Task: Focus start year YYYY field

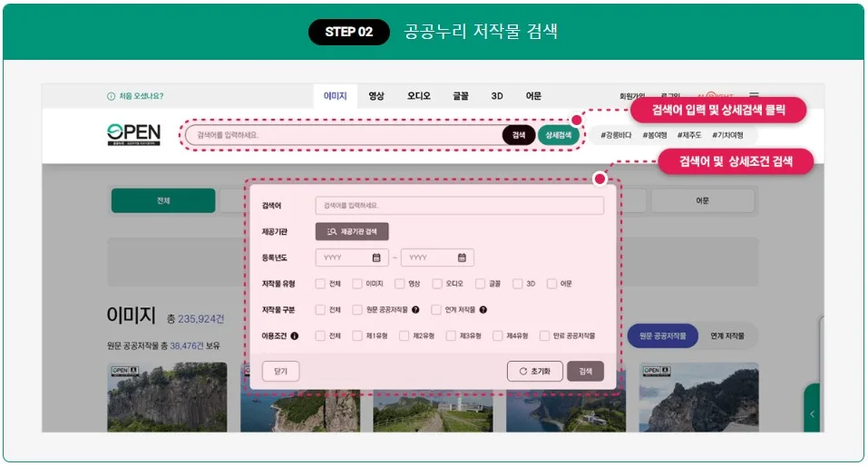Action: coord(352,257)
